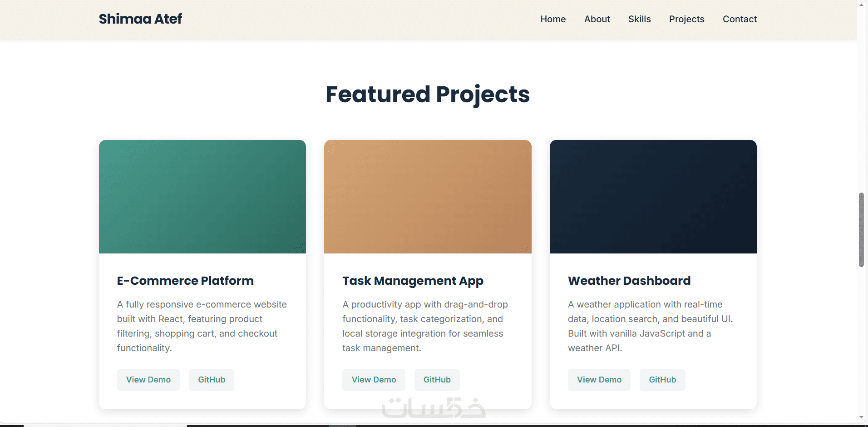Click the vertical scrollbar thumb
The width and height of the screenshot is (868, 427).
[x=861, y=230]
